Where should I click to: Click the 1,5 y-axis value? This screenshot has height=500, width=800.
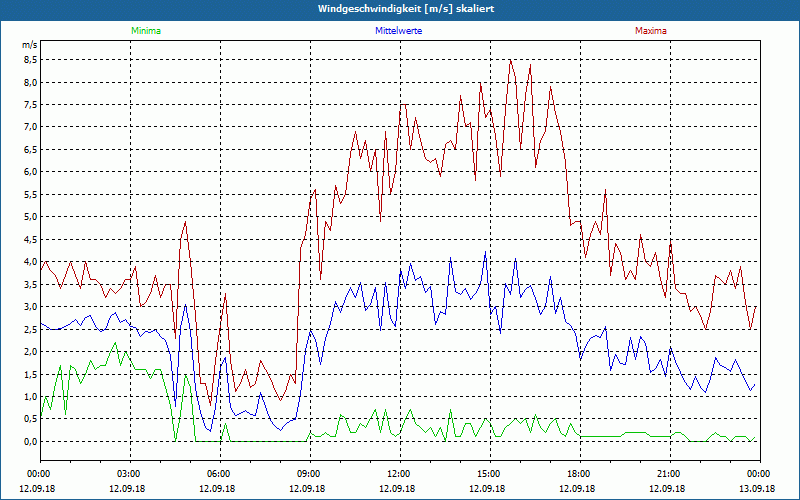[x=31, y=374]
